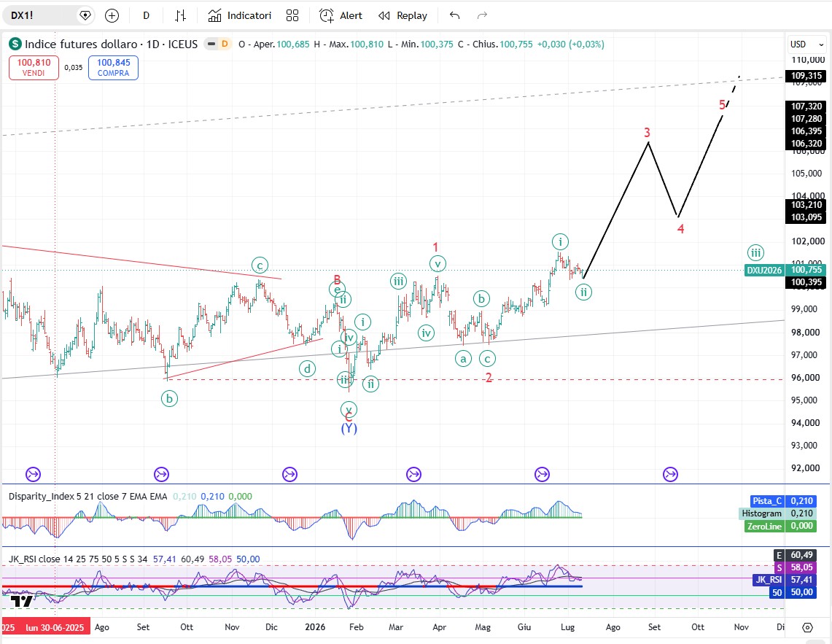The height and width of the screenshot is (644, 832).
Task: Open chart settings gear icon
Action: pos(807,627)
